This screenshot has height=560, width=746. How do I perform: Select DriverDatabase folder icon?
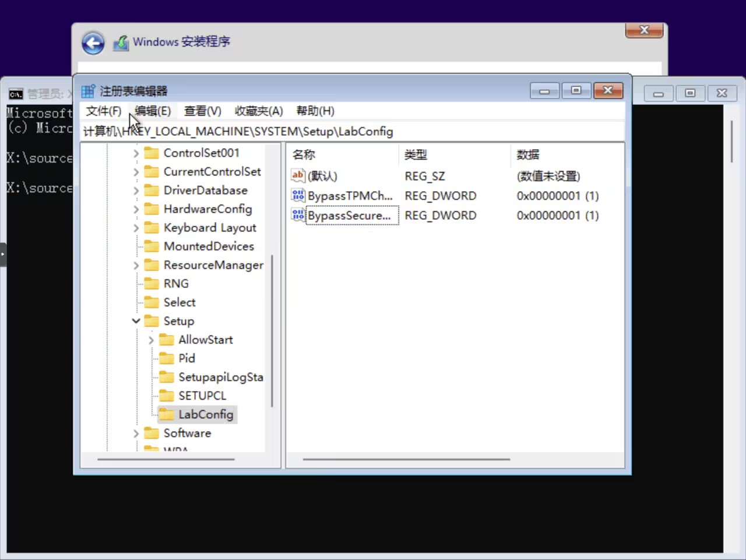152,190
